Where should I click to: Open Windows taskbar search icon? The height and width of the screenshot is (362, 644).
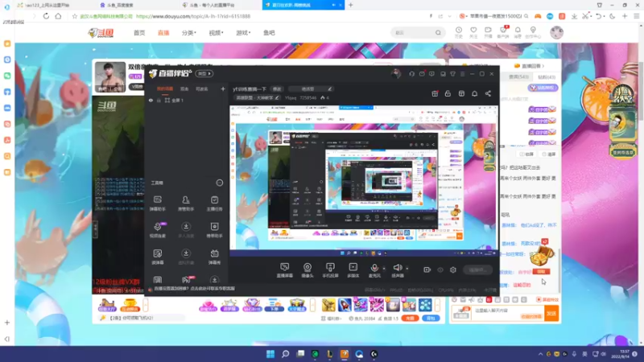click(286, 354)
